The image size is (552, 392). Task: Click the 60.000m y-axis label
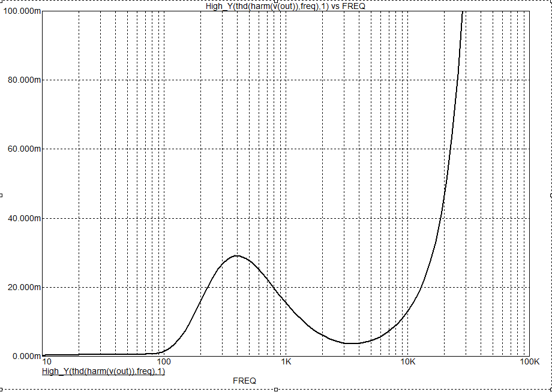24,149
